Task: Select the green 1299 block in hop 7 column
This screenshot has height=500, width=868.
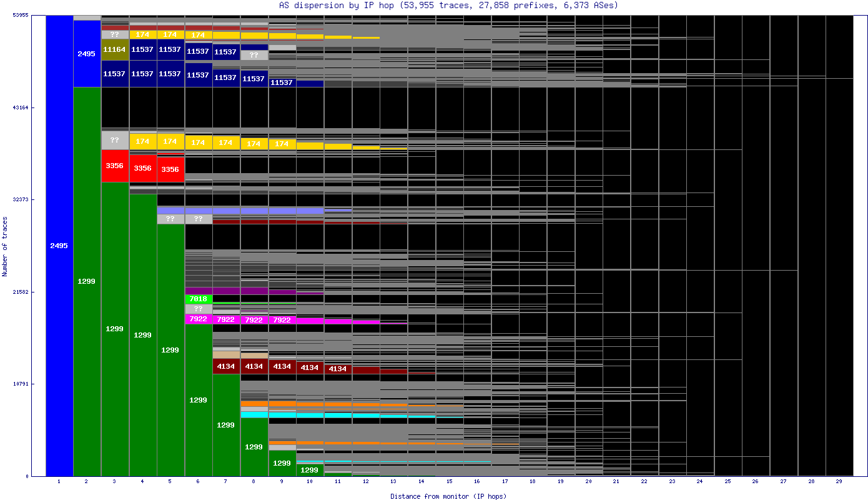Action: [226, 425]
